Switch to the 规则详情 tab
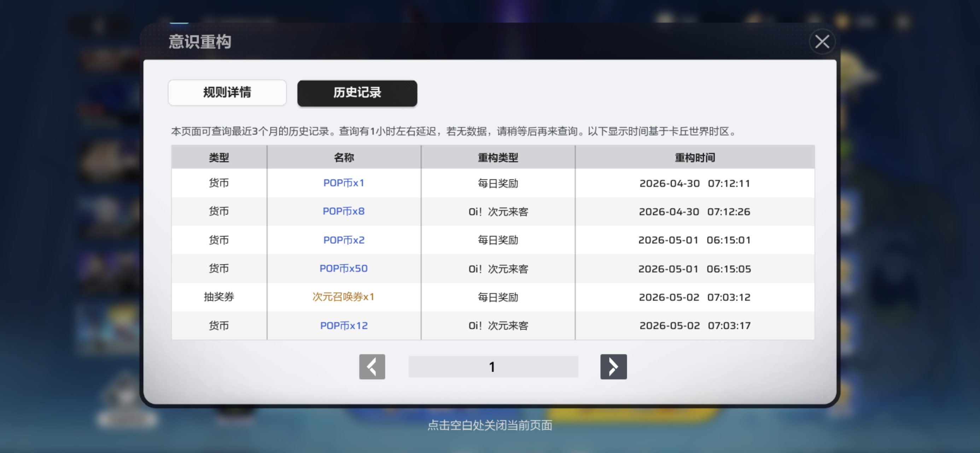 click(227, 92)
